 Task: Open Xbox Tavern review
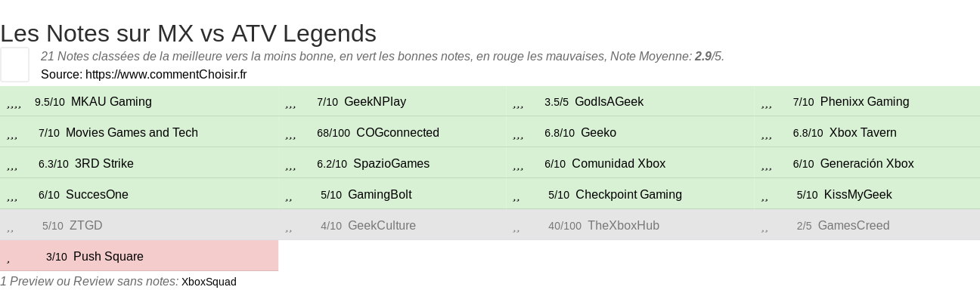[x=863, y=133]
